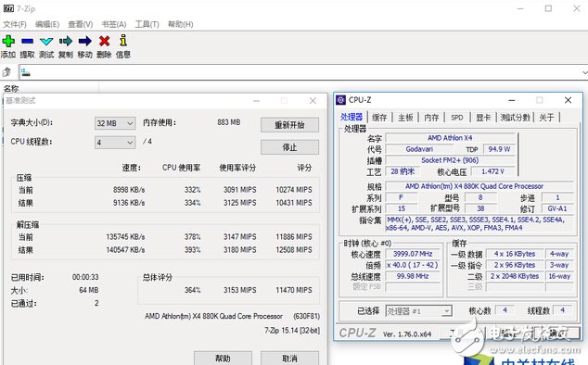Click the green plus Add (添加) icon
Screen dimensions: 588x365
(x=8, y=41)
